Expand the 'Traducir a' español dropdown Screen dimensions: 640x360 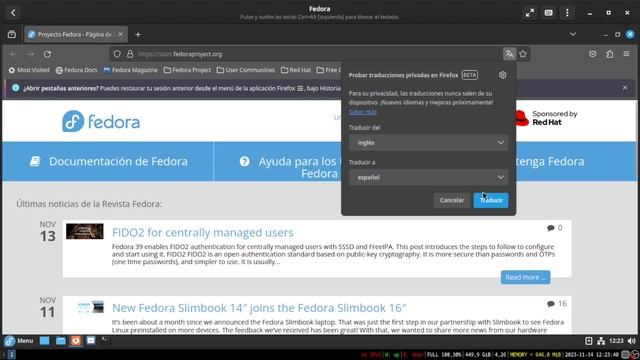coord(428,177)
